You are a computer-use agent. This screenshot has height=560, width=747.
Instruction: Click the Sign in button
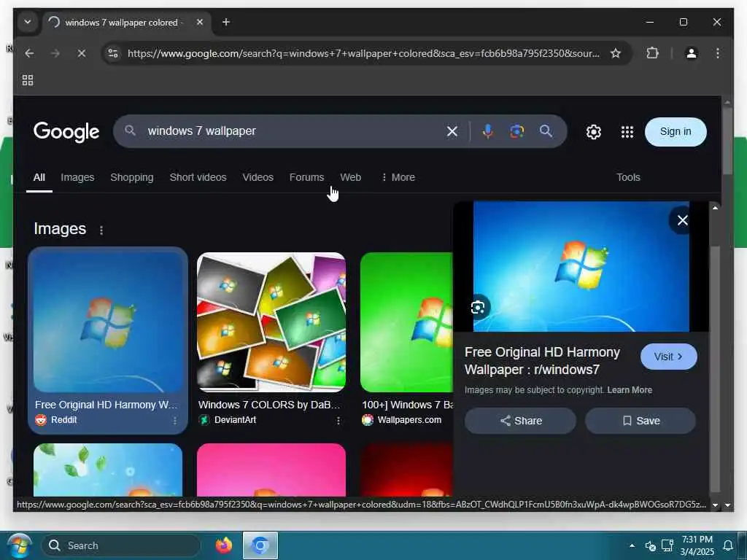(x=676, y=132)
